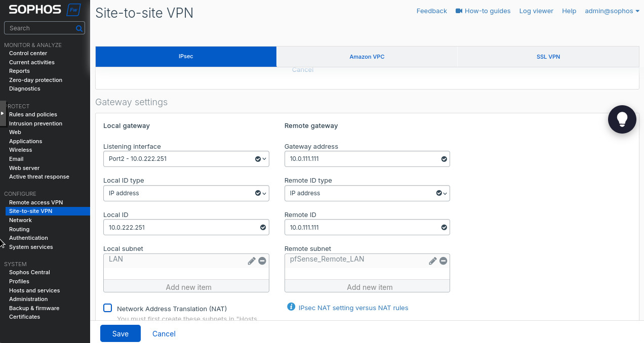
Task: Click the search magnifier icon in sidebar
Action: coord(79,28)
